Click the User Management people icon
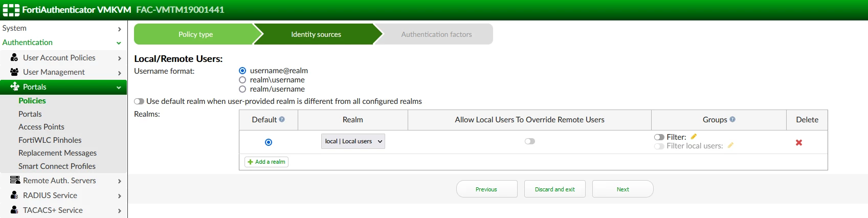The height and width of the screenshot is (218, 868). (14, 72)
